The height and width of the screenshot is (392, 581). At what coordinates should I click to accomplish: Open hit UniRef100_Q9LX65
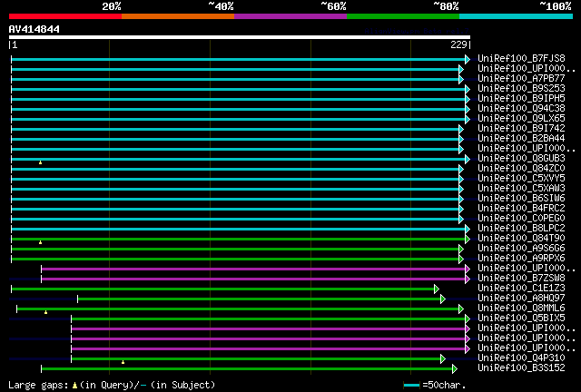click(x=521, y=118)
